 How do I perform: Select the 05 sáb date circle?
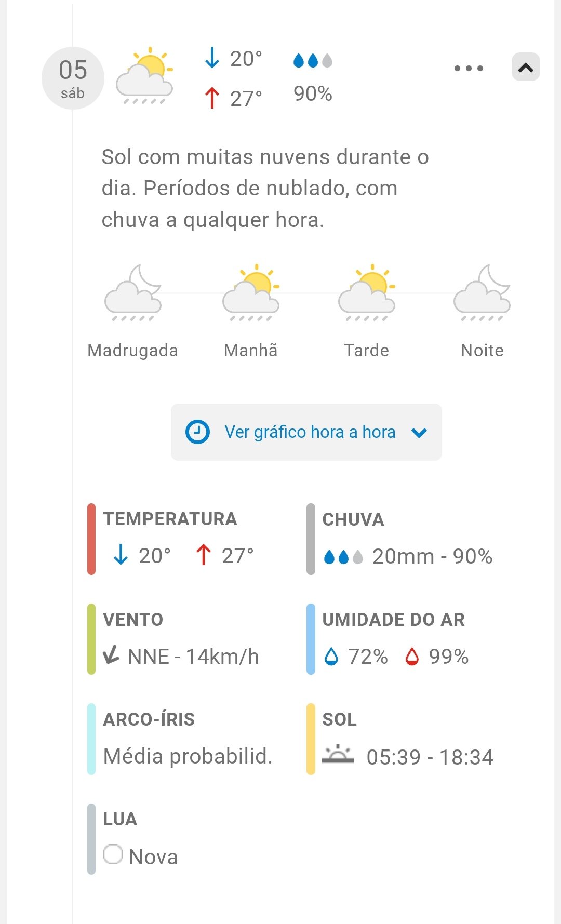click(x=73, y=78)
